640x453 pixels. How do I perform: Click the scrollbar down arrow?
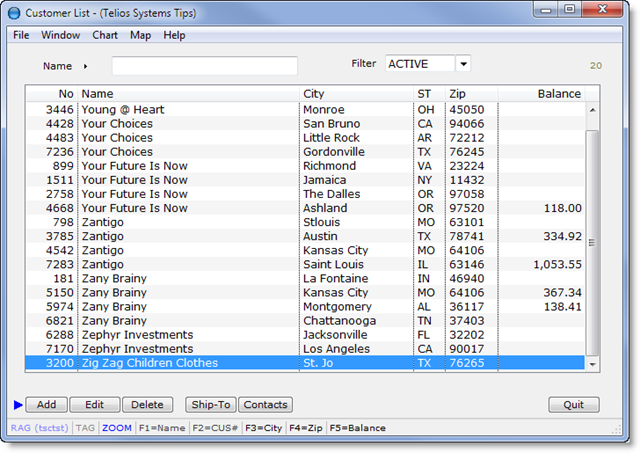(x=593, y=365)
